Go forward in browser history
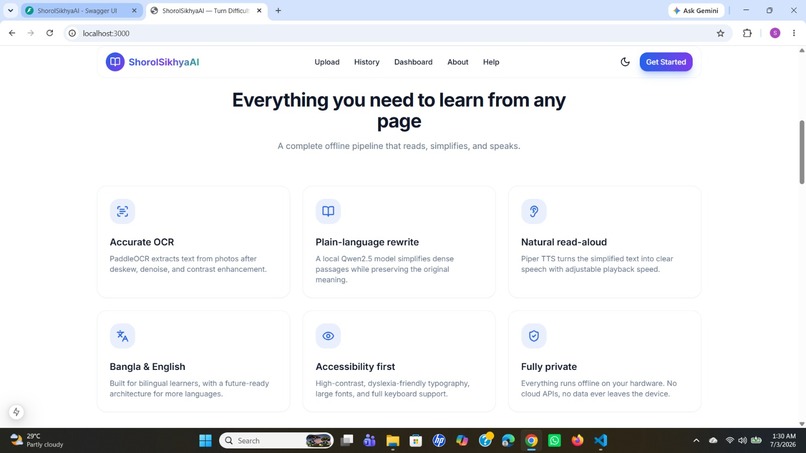 31,33
